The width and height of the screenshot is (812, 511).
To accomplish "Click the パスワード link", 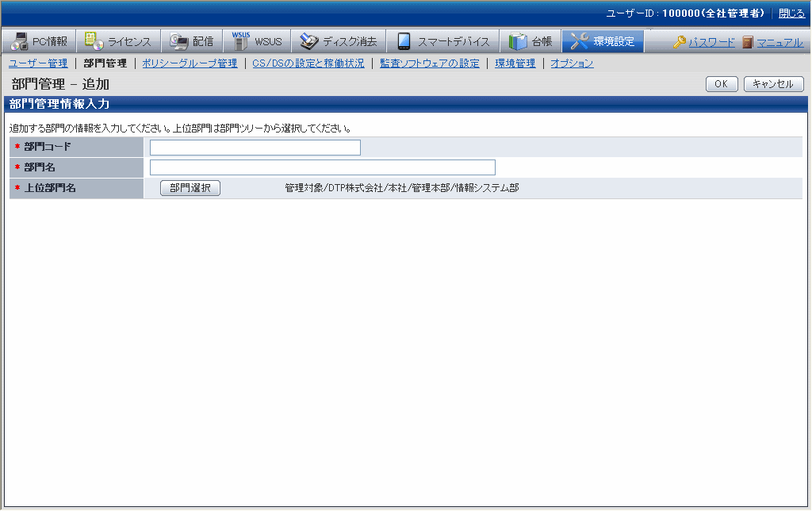I will 711,43.
